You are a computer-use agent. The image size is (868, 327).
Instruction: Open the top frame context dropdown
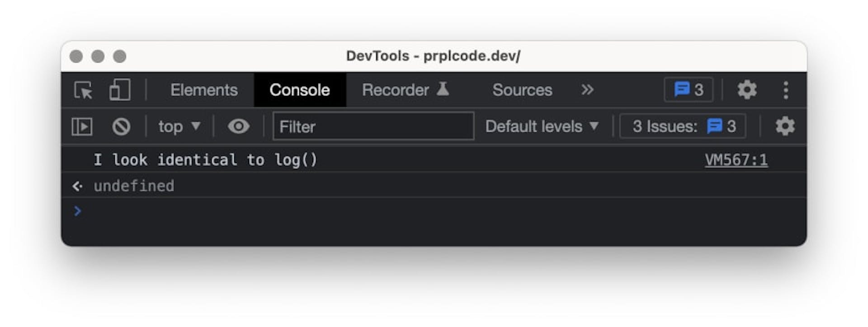(x=178, y=127)
